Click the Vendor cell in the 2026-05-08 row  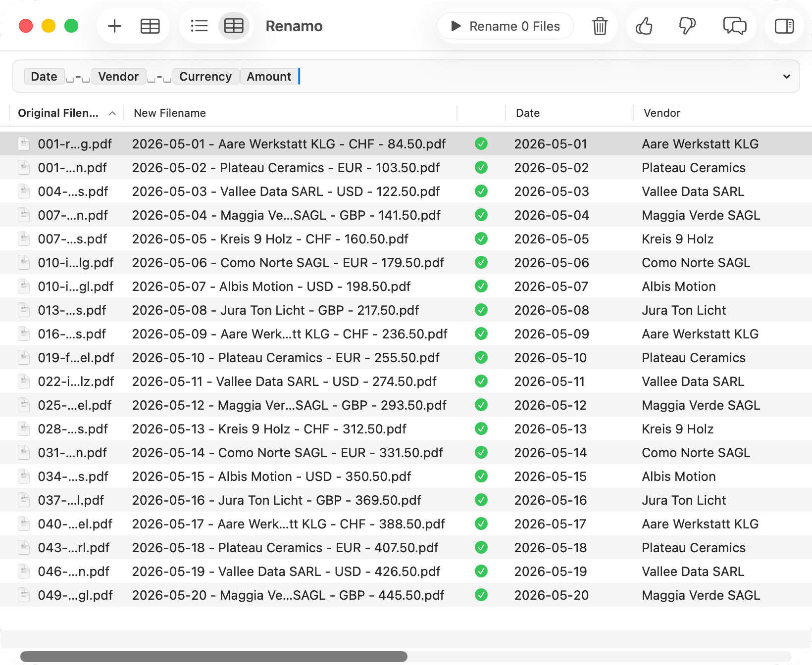684,310
